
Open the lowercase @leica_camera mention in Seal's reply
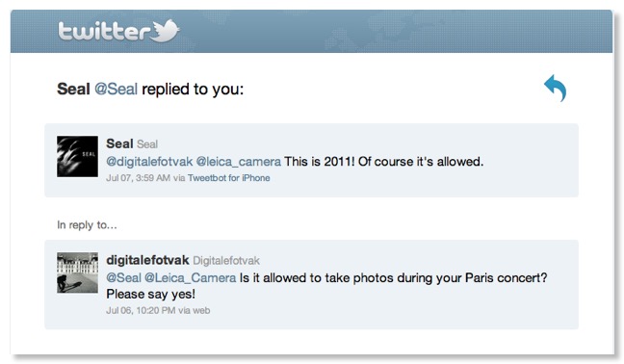tap(239, 162)
